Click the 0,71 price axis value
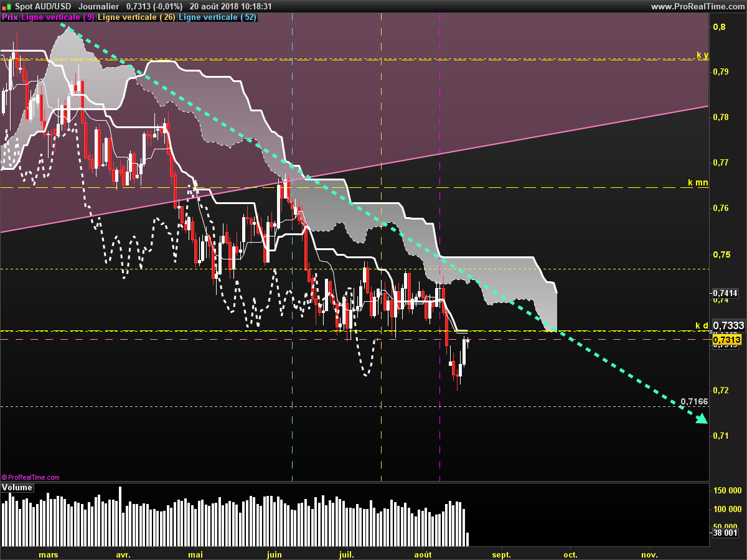Screen dimensions: 747x560 coord(721,436)
